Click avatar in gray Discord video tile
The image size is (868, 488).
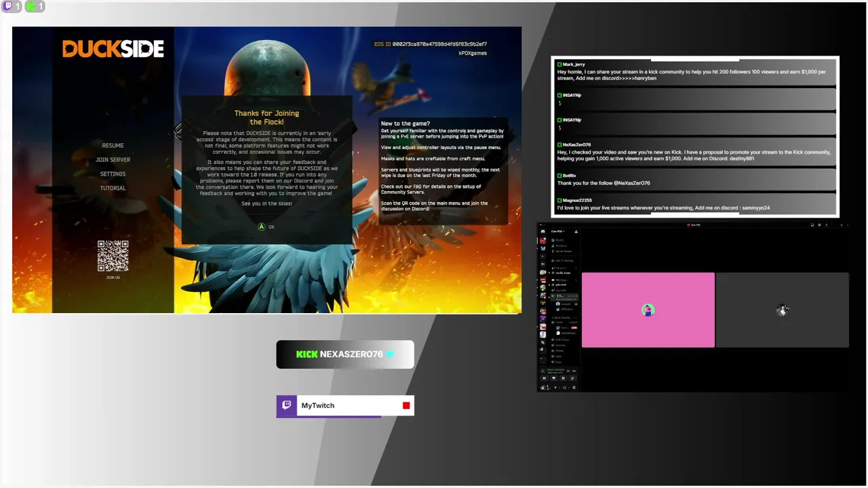click(x=783, y=310)
